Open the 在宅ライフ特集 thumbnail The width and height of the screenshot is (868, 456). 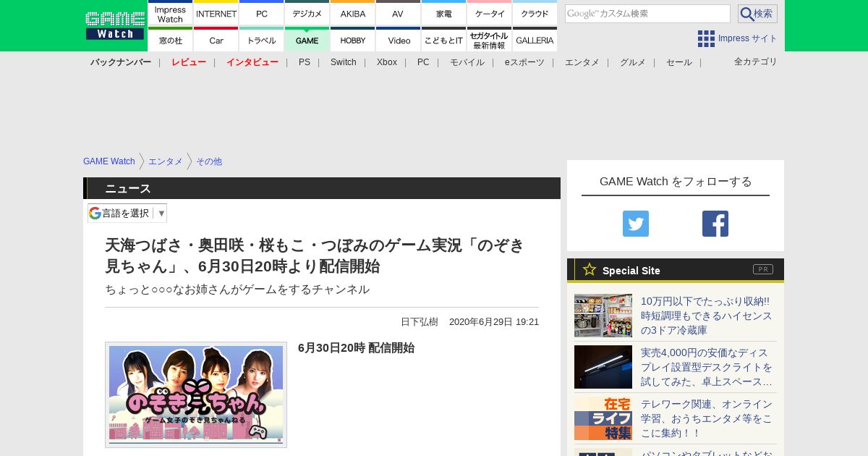[x=603, y=418]
